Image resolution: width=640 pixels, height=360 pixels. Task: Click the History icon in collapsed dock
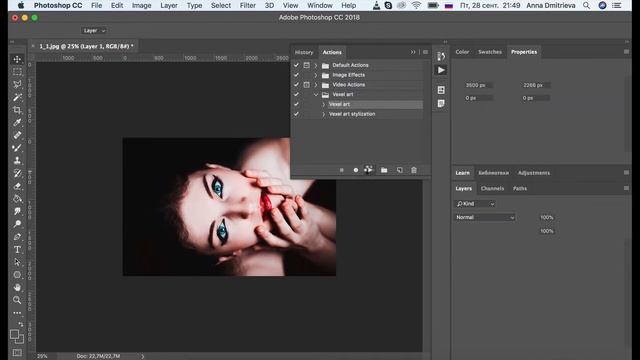(x=441, y=56)
